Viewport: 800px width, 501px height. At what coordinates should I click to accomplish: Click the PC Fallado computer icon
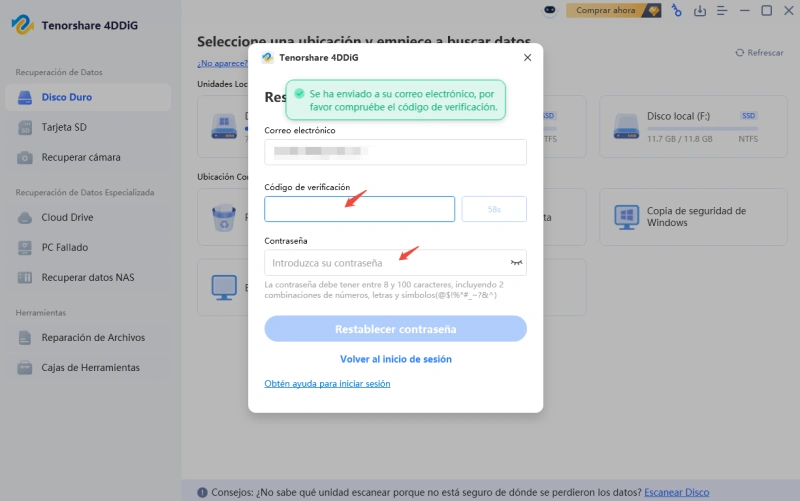pos(24,247)
